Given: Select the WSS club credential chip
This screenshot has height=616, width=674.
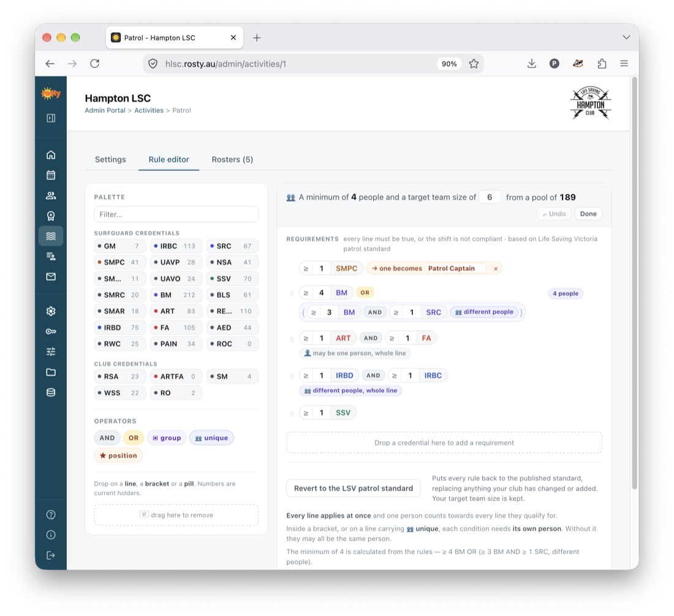Looking at the screenshot, I should (120, 393).
